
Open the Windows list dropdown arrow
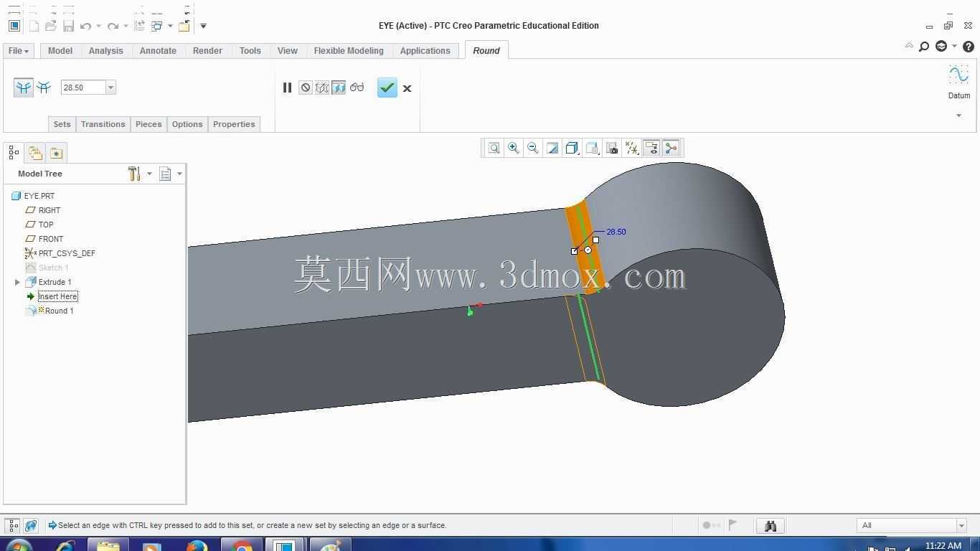pyautogui.click(x=170, y=27)
